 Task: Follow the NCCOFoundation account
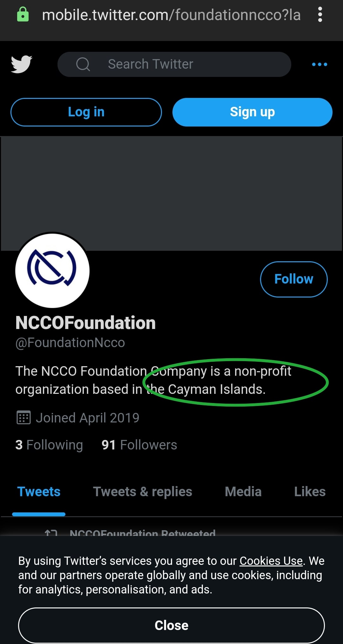(x=293, y=279)
